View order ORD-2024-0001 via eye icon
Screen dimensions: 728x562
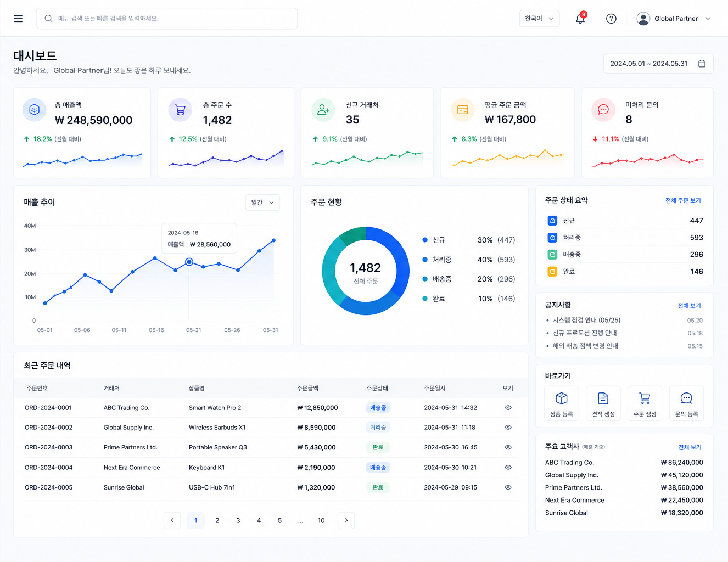508,408
